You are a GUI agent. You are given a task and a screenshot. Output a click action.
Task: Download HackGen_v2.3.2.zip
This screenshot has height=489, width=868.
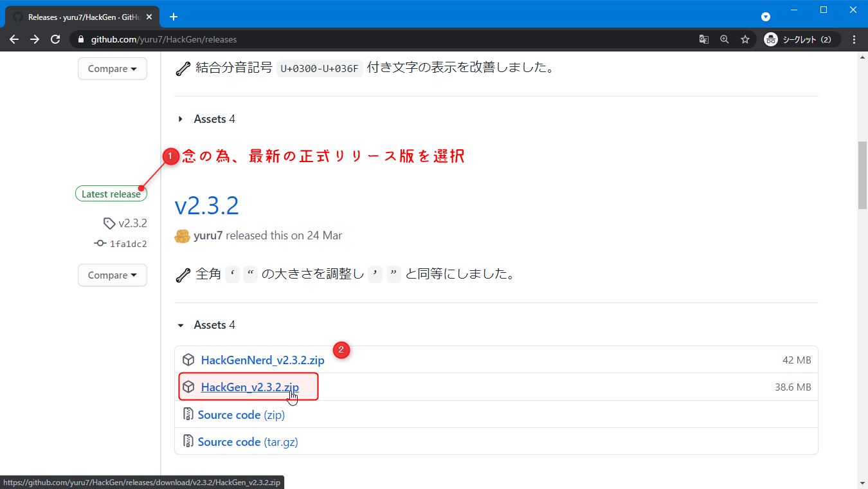[x=249, y=387]
